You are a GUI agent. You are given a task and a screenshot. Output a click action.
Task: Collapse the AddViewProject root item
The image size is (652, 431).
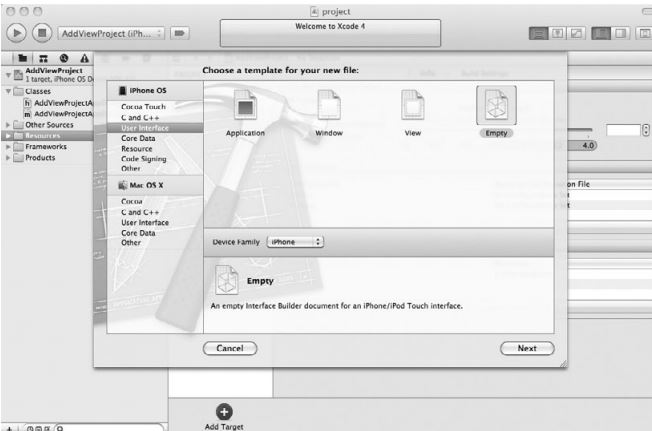pyautogui.click(x=8, y=75)
